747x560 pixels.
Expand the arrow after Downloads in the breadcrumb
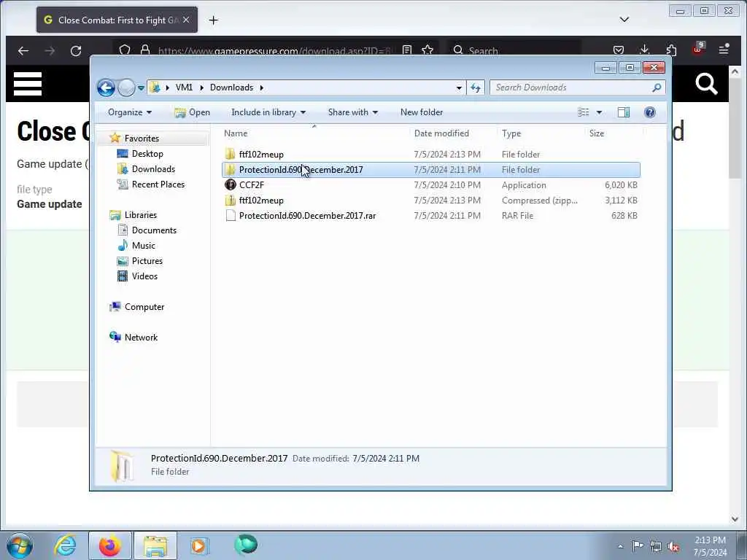(x=262, y=87)
